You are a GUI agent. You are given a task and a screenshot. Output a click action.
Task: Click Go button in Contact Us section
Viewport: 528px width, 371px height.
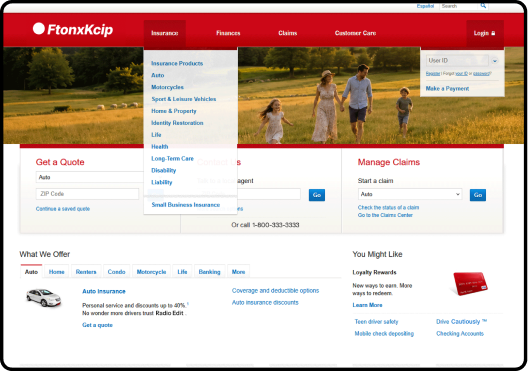pos(317,195)
